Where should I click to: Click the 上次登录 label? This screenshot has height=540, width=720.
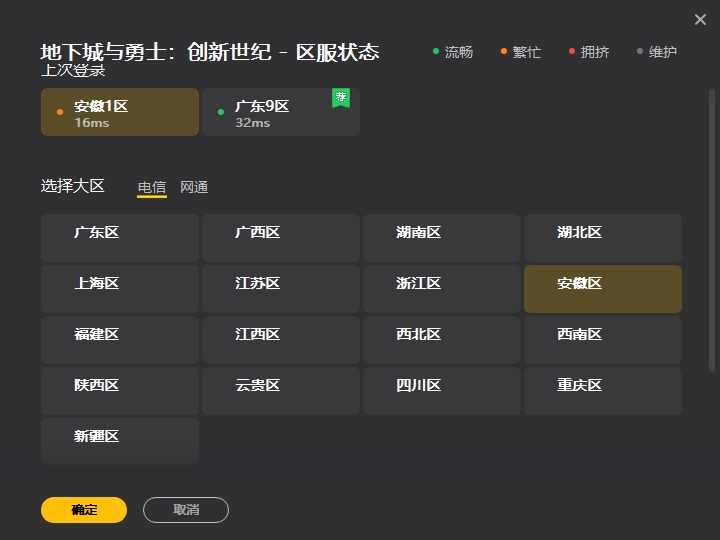(x=73, y=71)
